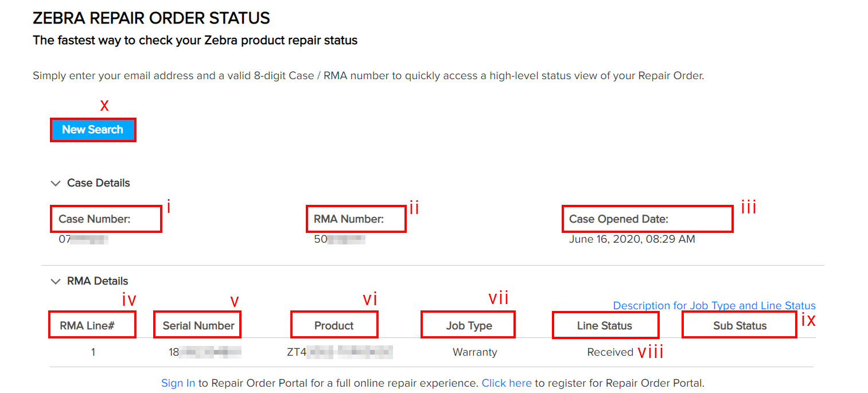Click the Warranty job type value
Viewport: 868px width, 393px height.
coord(475,352)
